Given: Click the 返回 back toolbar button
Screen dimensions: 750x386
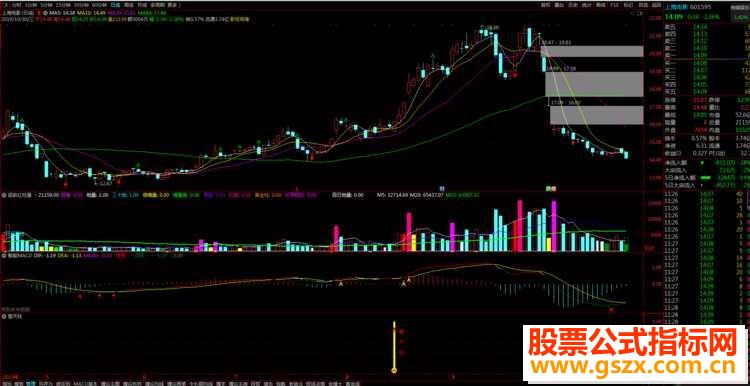Looking at the screenshot, I should coord(657,5).
